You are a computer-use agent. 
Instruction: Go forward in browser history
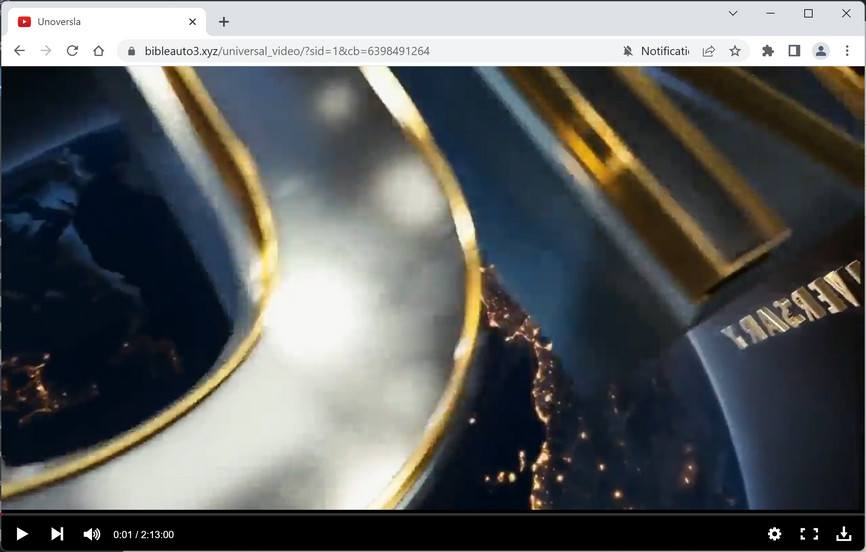(x=46, y=51)
